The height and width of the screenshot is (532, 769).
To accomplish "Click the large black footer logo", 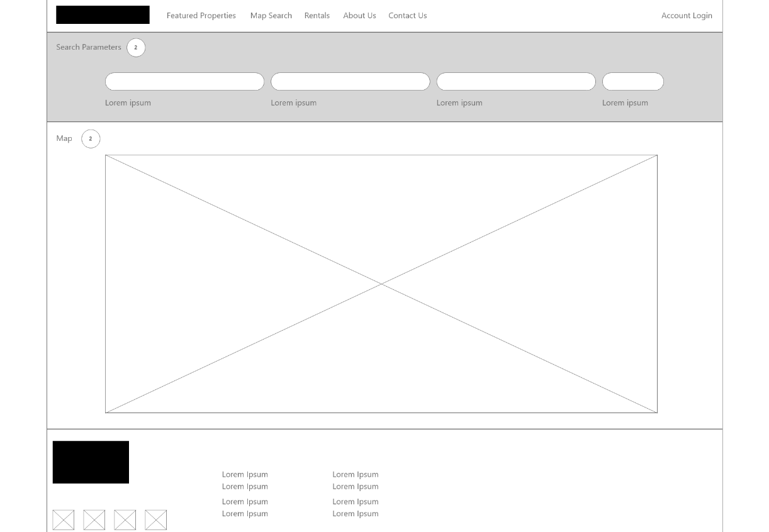I will pos(91,462).
